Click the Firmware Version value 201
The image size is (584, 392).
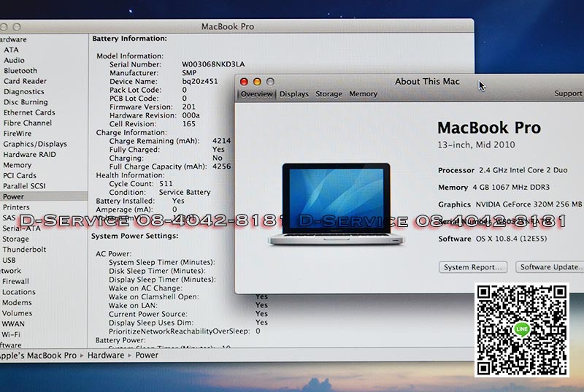[x=189, y=107]
